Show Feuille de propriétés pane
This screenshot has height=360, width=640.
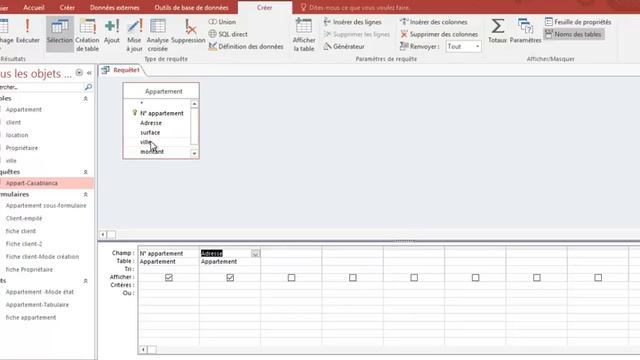[578, 22]
